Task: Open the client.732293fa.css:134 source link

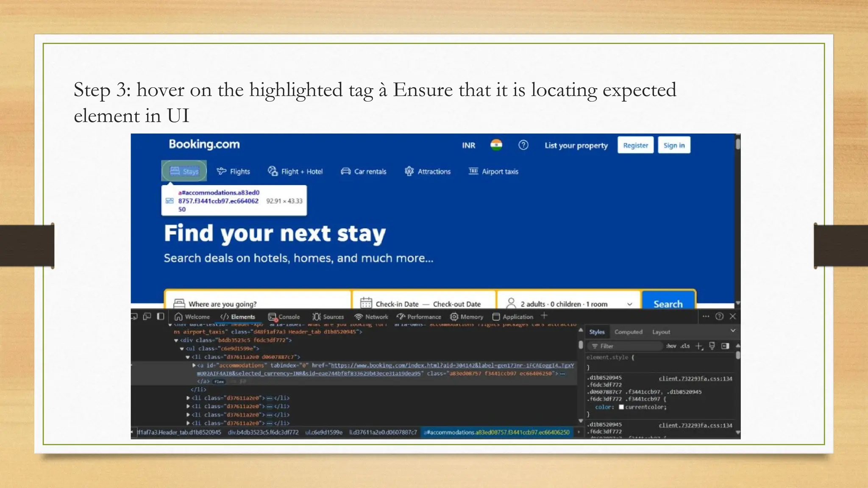Action: (695, 379)
